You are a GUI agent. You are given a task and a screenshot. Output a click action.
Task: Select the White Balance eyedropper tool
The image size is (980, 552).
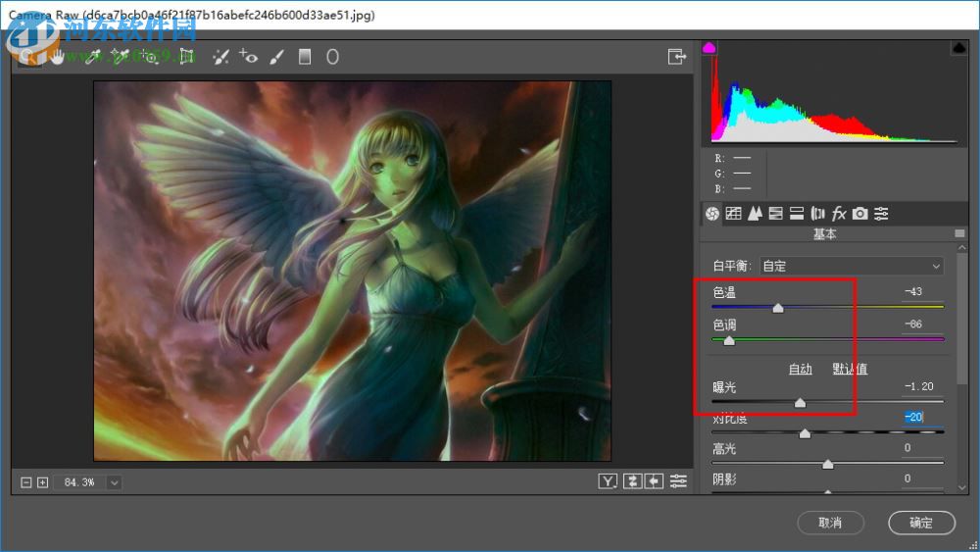click(x=92, y=57)
